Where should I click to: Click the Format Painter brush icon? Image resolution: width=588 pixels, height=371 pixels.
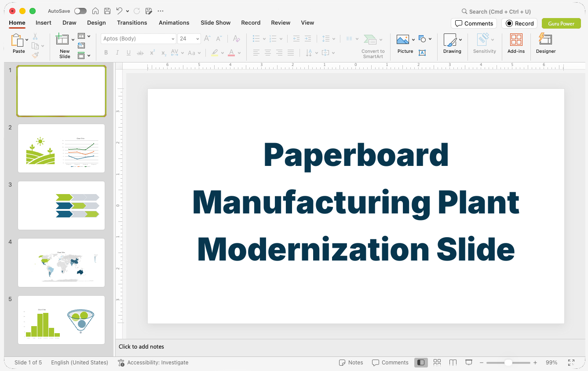pos(35,55)
